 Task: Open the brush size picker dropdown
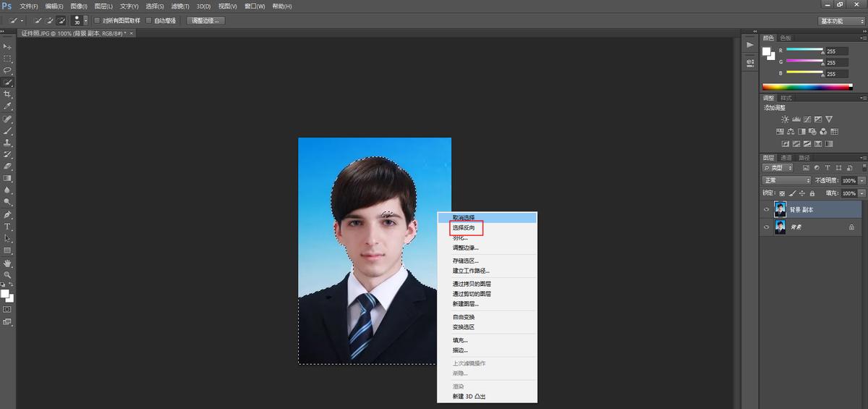point(85,20)
